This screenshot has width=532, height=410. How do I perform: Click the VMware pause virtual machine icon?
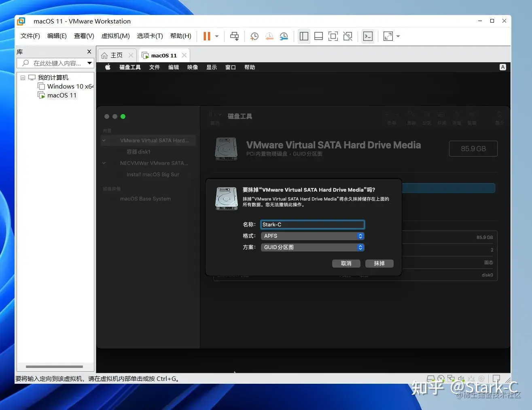(207, 36)
